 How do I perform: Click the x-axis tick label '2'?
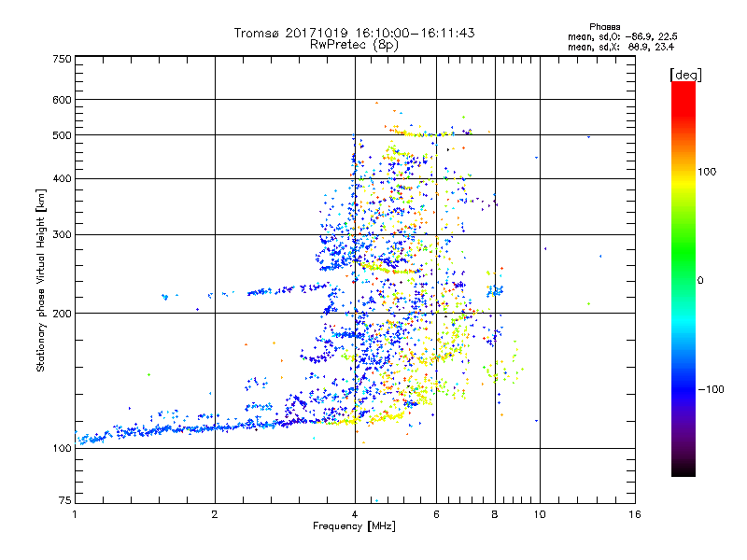pos(215,514)
